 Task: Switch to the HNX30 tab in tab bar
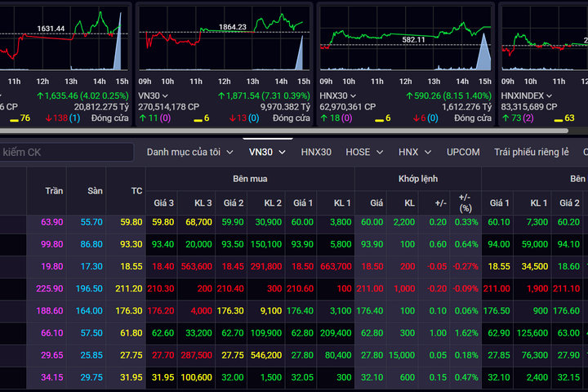316,152
